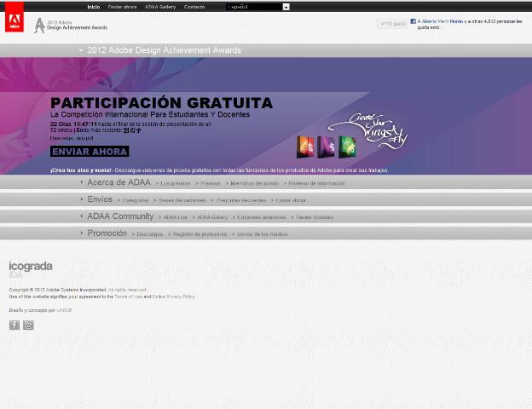Open the Facebook footer icon
The height and width of the screenshot is (409, 532).
click(x=14, y=325)
